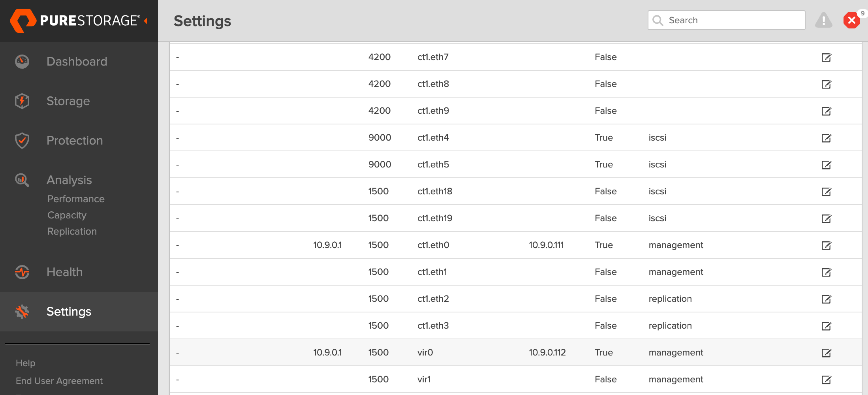Open the alerts warning triangle icon
The width and height of the screenshot is (868, 395).
click(x=823, y=20)
